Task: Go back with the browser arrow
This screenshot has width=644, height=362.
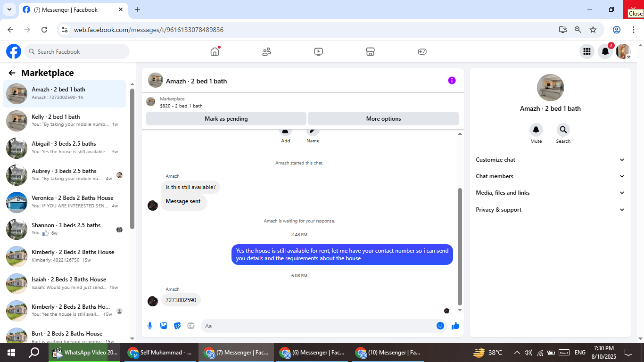Action: point(10,30)
